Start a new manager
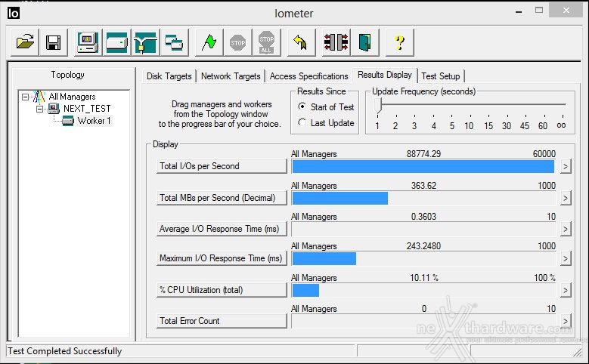Screen dimensions: 589x364 88,42
